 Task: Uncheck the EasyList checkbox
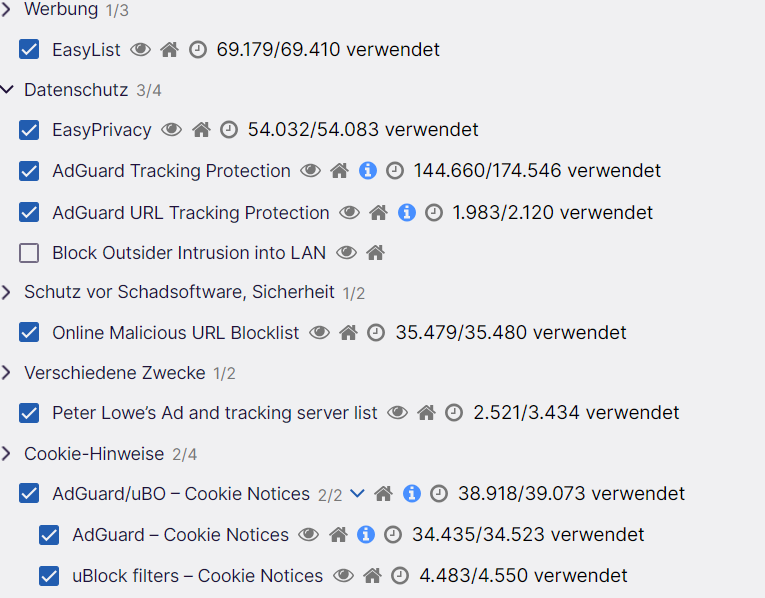30,49
